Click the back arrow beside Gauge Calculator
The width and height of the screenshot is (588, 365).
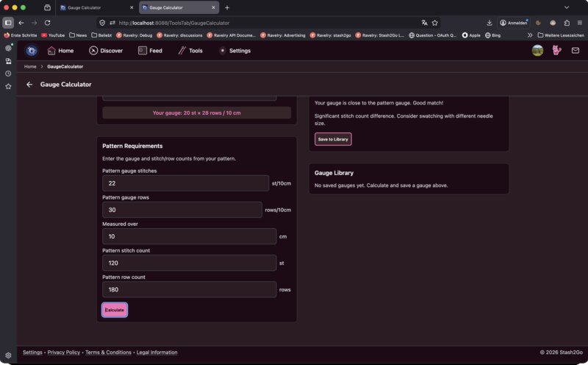29,85
